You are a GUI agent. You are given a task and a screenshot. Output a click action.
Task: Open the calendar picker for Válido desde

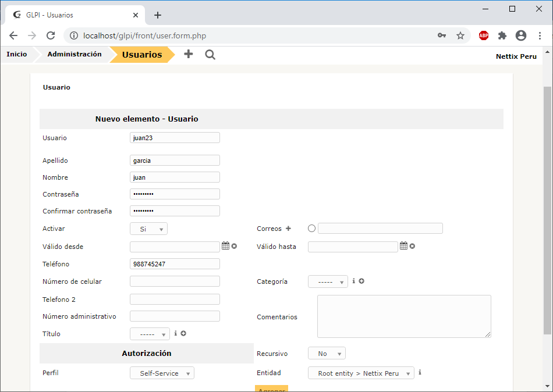(x=225, y=246)
